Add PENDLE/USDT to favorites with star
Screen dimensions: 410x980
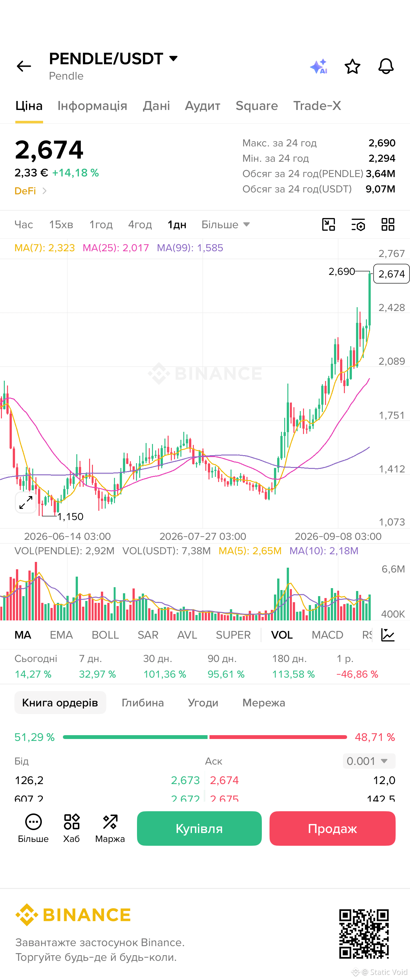click(x=352, y=66)
